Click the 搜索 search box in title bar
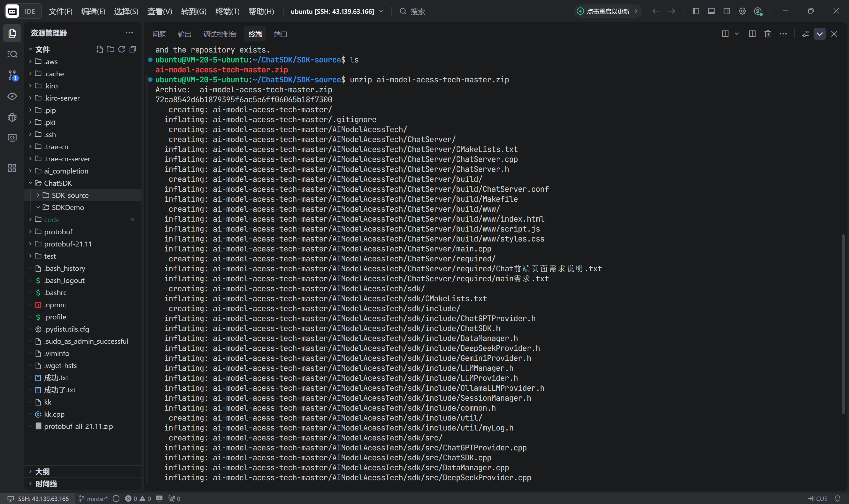This screenshot has height=504, width=849. pos(417,11)
